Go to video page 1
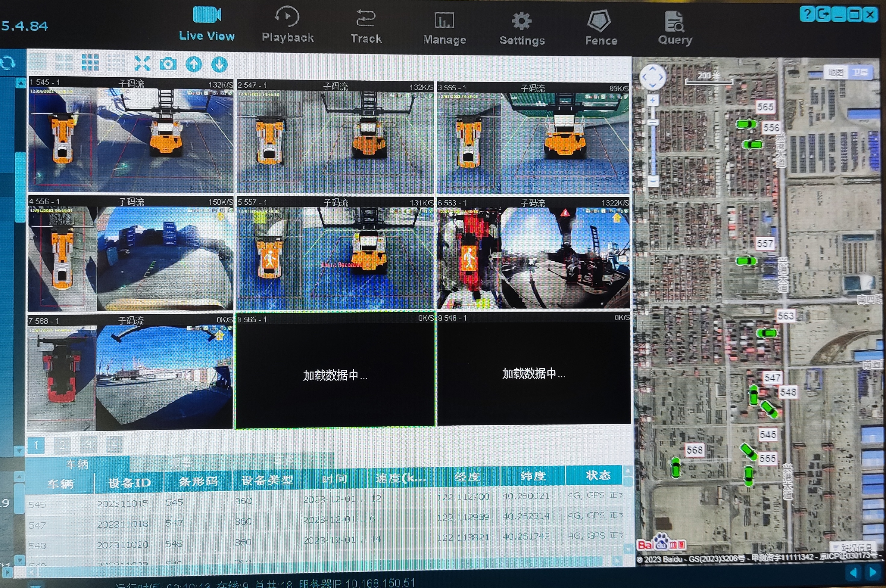The height and width of the screenshot is (588, 886). 36,445
